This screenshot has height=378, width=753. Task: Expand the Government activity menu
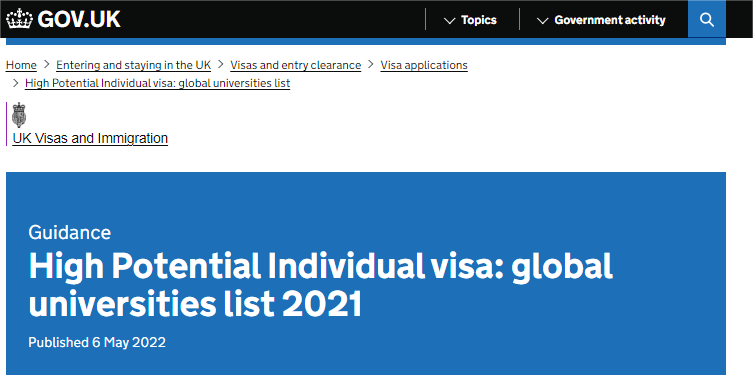[601, 20]
